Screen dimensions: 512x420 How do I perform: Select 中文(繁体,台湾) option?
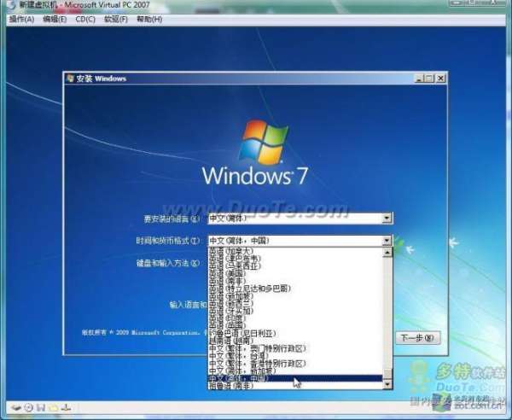[295, 356]
